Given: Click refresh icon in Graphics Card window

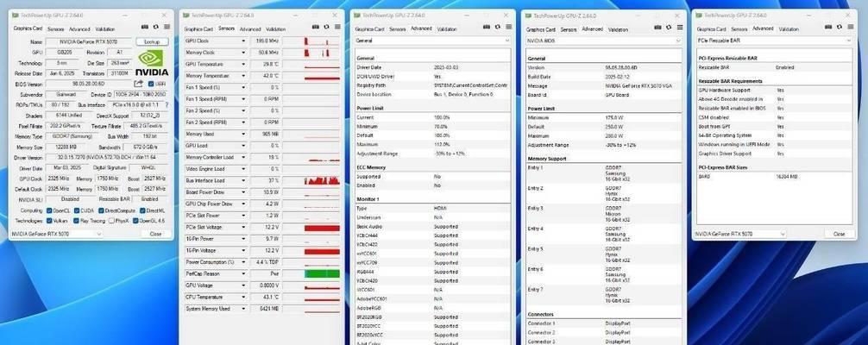Looking at the screenshot, I should [156, 27].
